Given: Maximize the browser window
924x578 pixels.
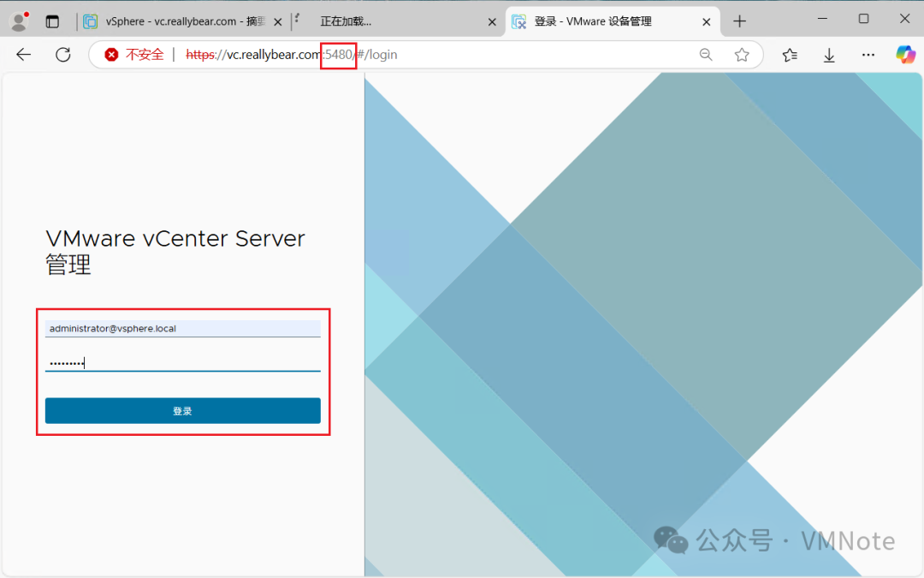Looking at the screenshot, I should point(863,19).
